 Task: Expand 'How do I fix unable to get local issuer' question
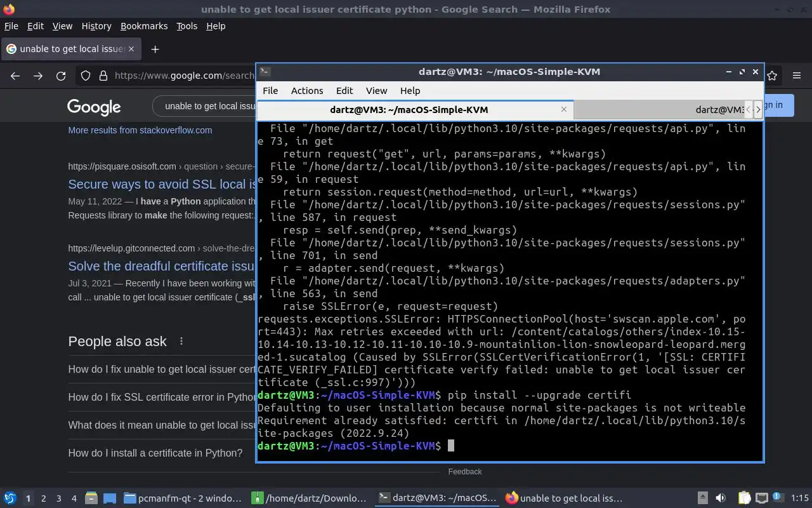162,369
